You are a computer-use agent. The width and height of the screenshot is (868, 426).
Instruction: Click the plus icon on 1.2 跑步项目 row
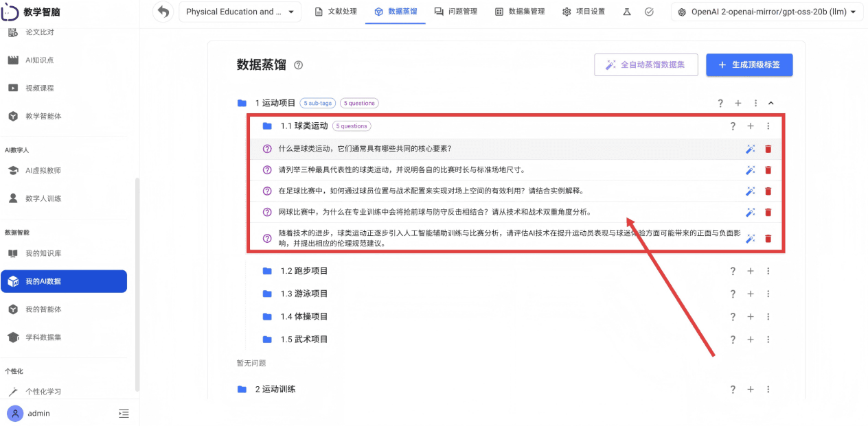coord(751,271)
